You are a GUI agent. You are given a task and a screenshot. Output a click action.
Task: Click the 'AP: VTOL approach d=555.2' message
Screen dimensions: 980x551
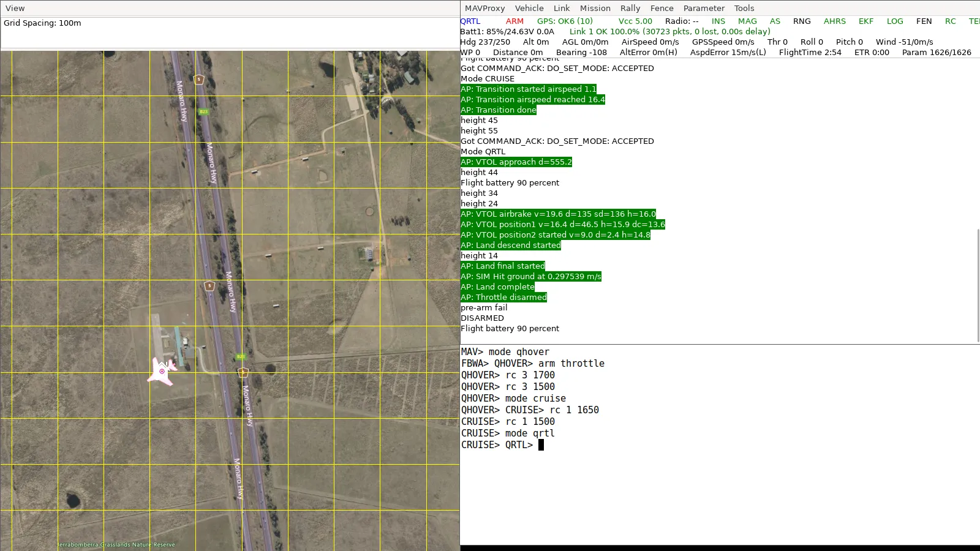(x=516, y=162)
